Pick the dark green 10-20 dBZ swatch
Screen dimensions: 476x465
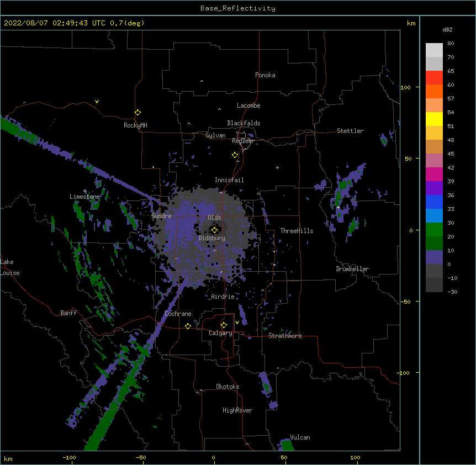tap(434, 243)
